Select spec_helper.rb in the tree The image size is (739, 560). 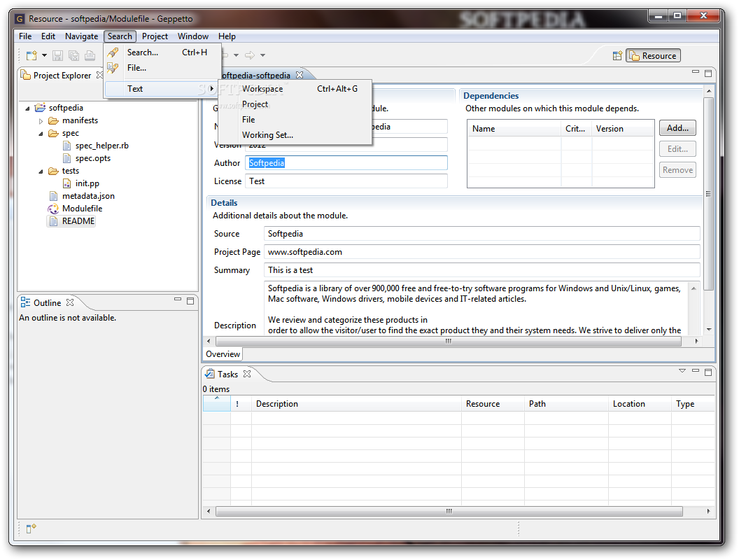click(101, 146)
